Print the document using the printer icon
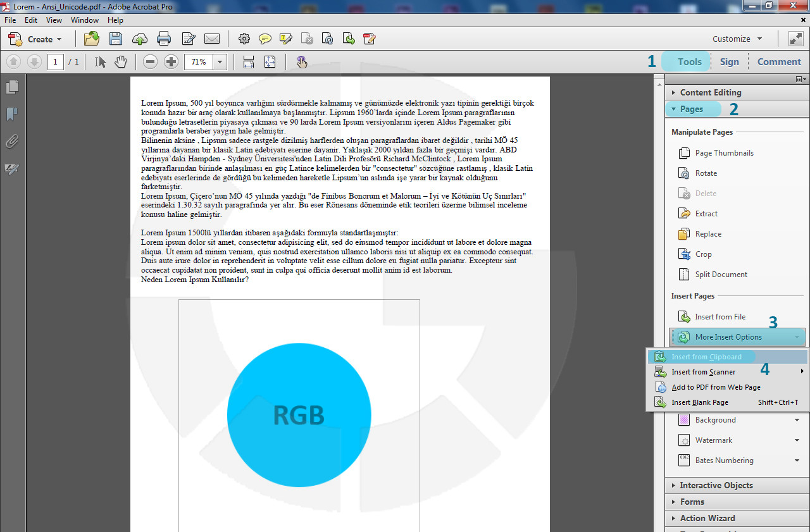The height and width of the screenshot is (532, 810). tap(164, 39)
